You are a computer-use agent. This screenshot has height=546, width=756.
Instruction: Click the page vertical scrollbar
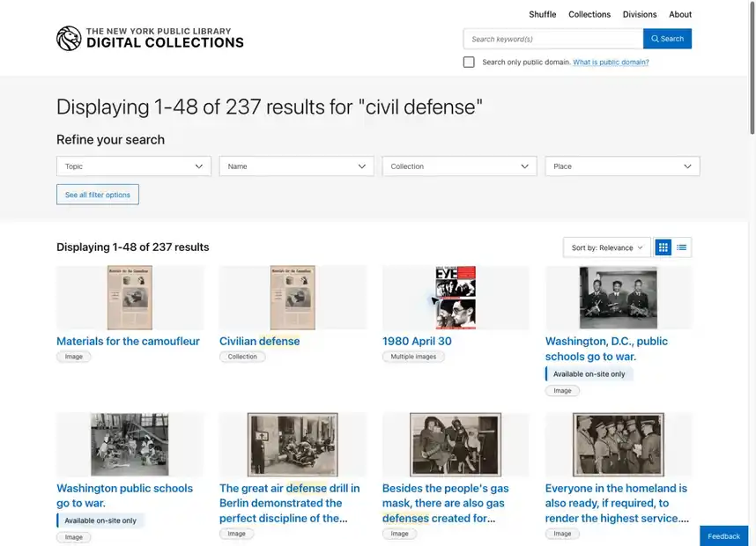pos(752,68)
